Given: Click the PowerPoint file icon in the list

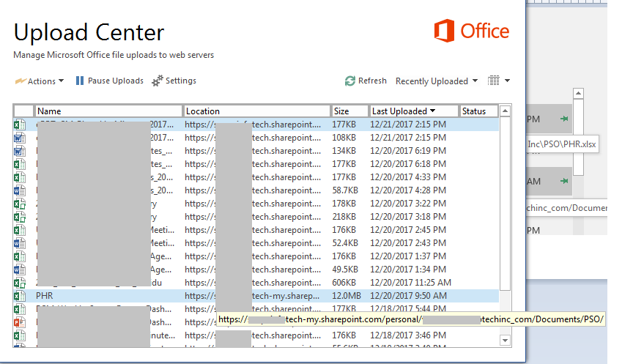Looking at the screenshot, I should click(19, 322).
